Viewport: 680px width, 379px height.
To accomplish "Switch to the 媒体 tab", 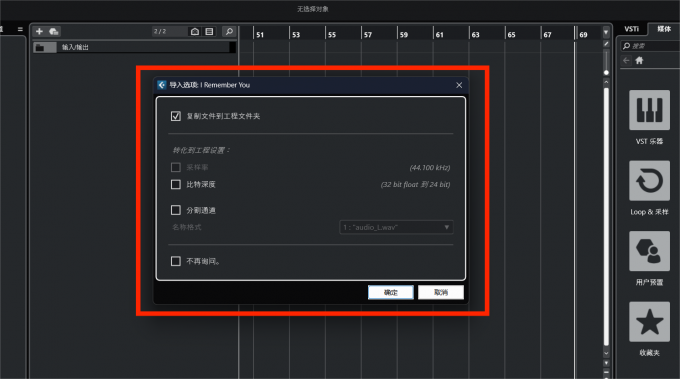I will [x=664, y=29].
